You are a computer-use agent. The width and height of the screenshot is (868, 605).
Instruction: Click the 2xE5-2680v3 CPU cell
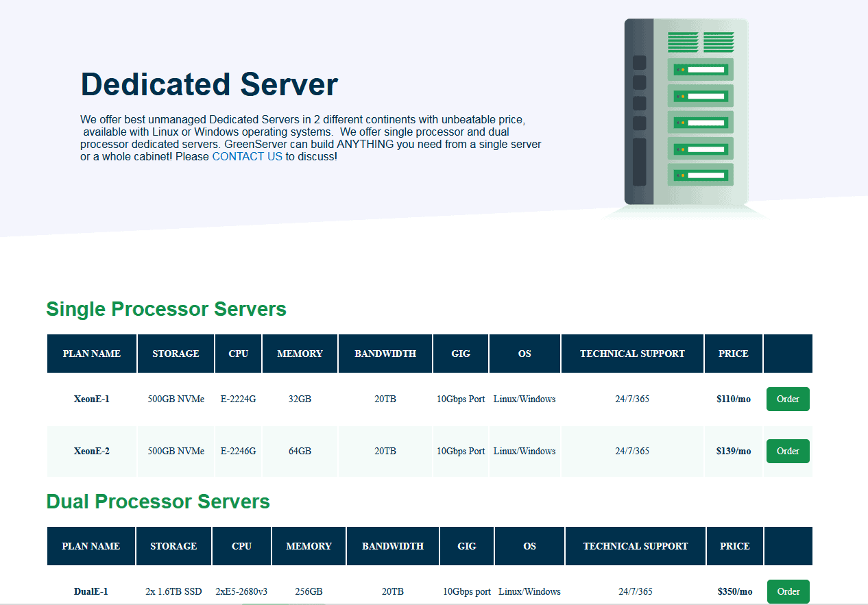tap(241, 591)
